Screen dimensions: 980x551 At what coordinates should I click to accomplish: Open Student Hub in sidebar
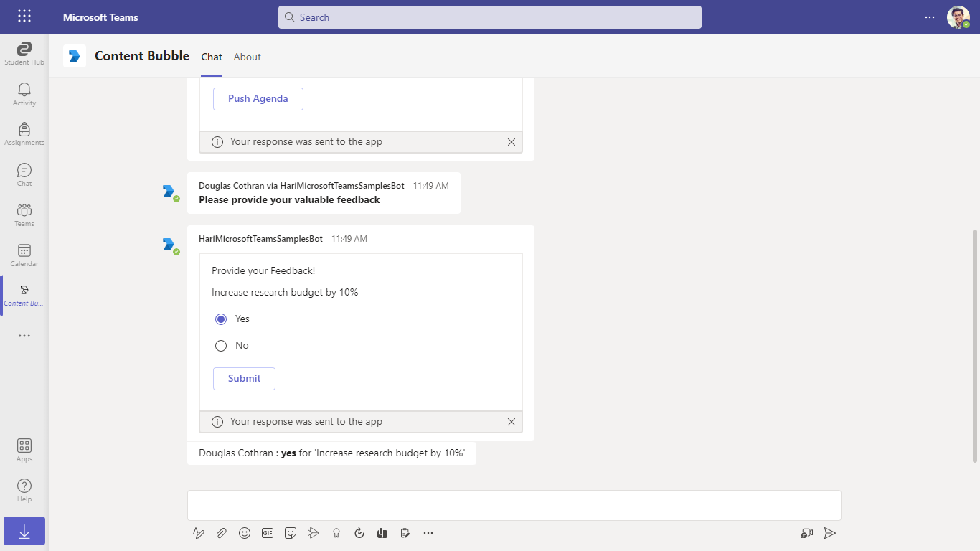[x=24, y=54]
